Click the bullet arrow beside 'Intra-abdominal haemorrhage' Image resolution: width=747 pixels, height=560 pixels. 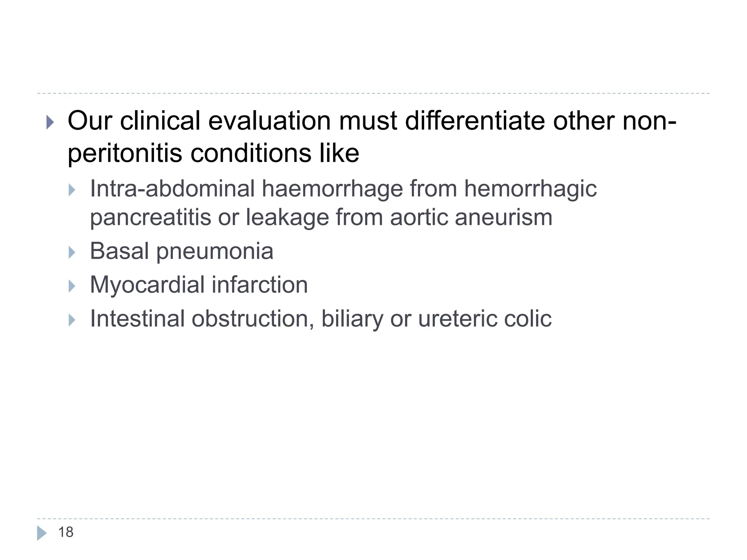point(72,190)
